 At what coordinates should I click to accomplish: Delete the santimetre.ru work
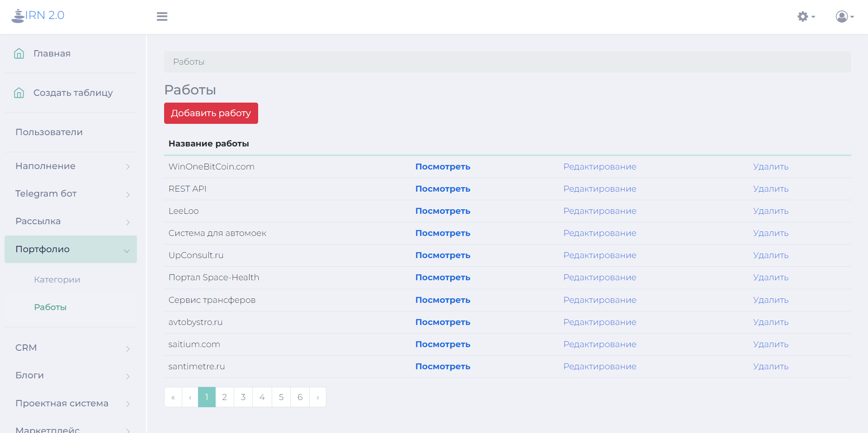771,366
